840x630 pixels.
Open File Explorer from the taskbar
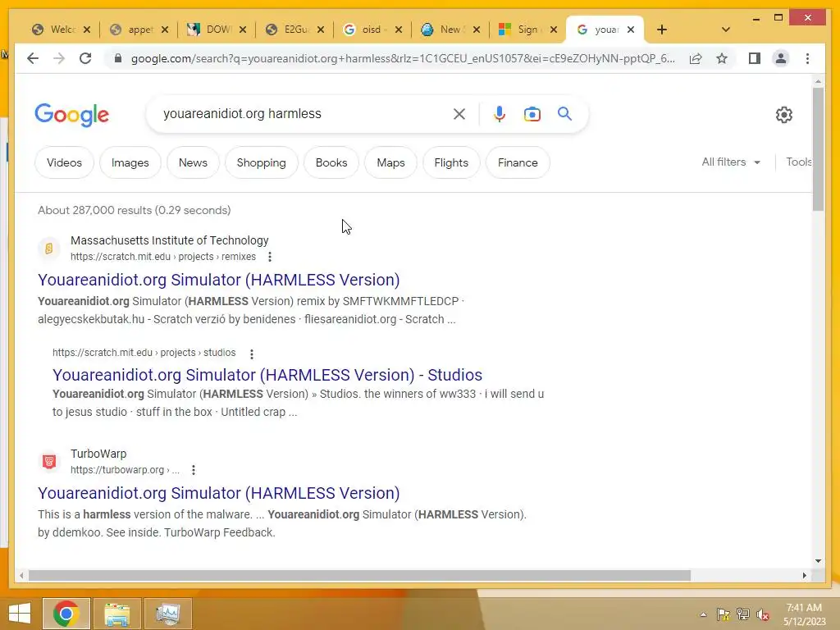(116, 613)
